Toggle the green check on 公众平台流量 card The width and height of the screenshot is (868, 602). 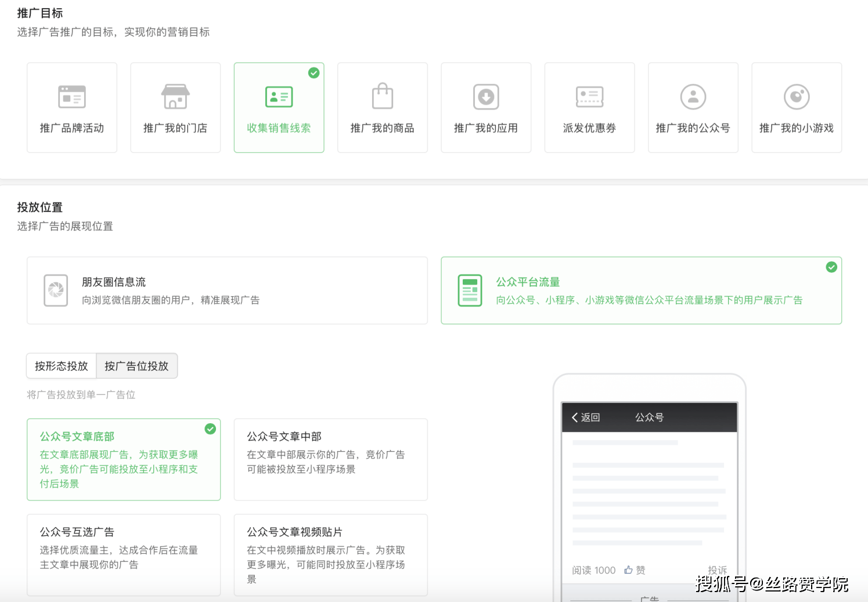[831, 267]
